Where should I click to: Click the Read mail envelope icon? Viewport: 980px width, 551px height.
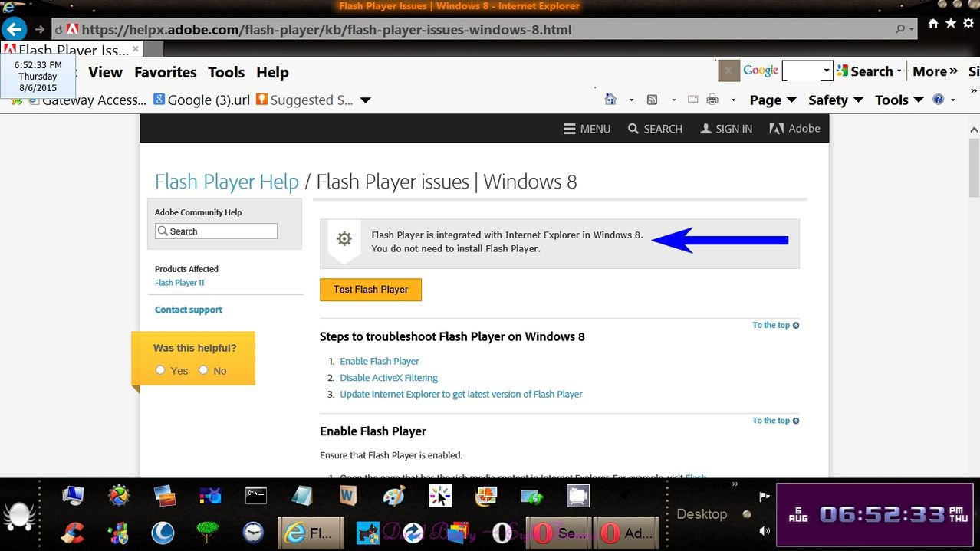click(x=693, y=100)
